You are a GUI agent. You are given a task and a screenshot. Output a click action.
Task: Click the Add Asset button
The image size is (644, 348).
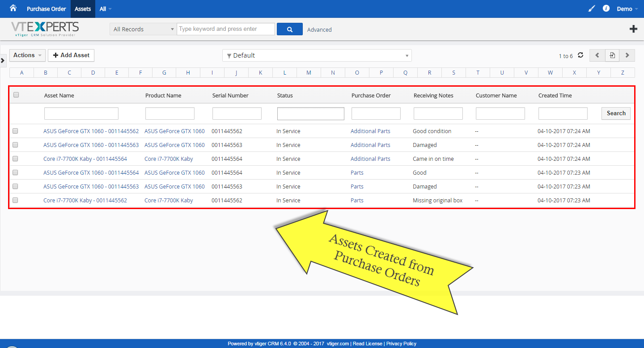[71, 55]
